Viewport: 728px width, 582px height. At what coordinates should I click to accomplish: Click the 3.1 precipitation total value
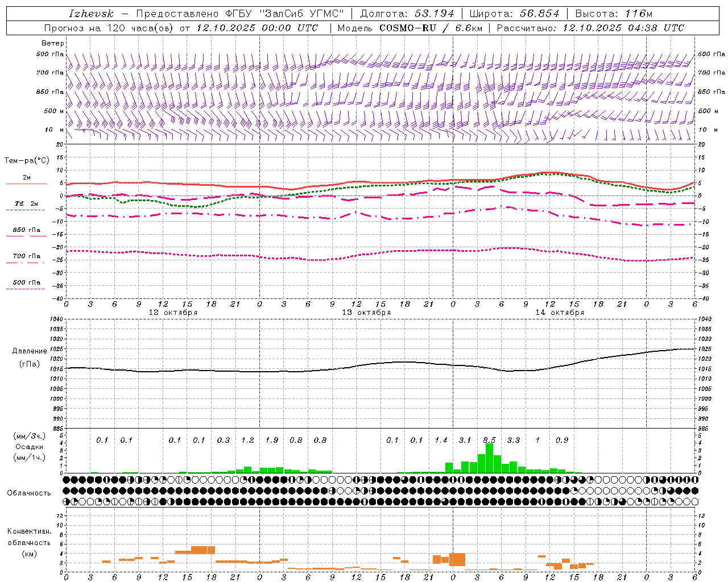[465, 440]
